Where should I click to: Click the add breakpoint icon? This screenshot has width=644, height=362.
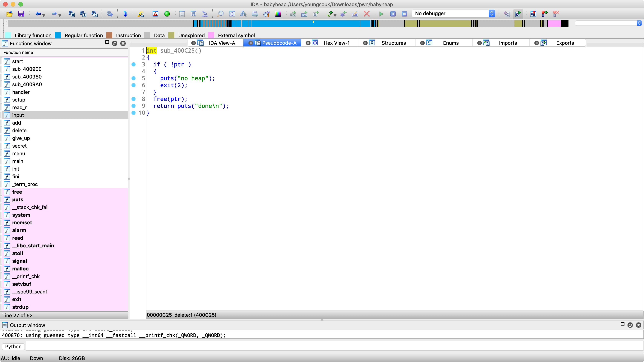545,14
